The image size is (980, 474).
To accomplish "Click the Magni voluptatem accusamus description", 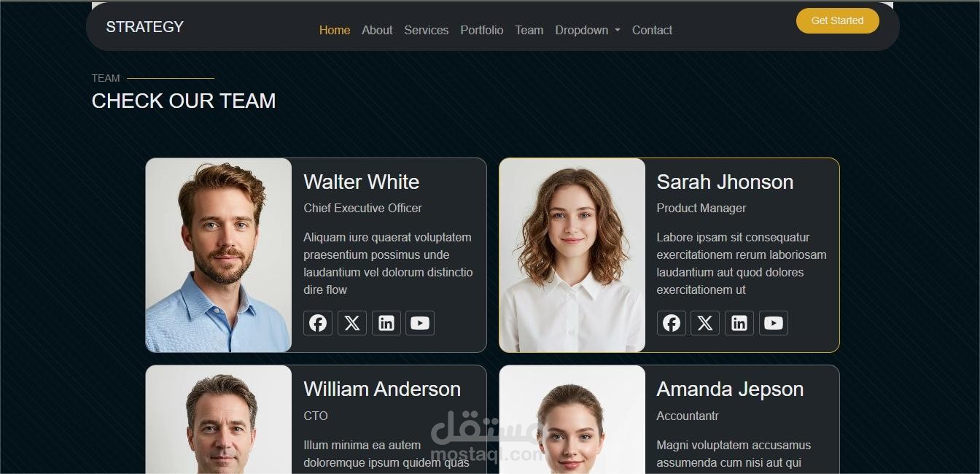I will (734, 454).
